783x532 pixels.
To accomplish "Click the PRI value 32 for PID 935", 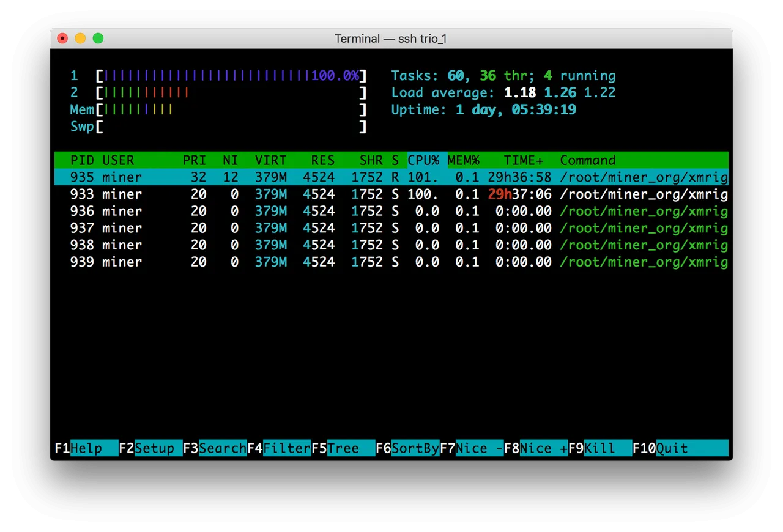I will 199,177.
